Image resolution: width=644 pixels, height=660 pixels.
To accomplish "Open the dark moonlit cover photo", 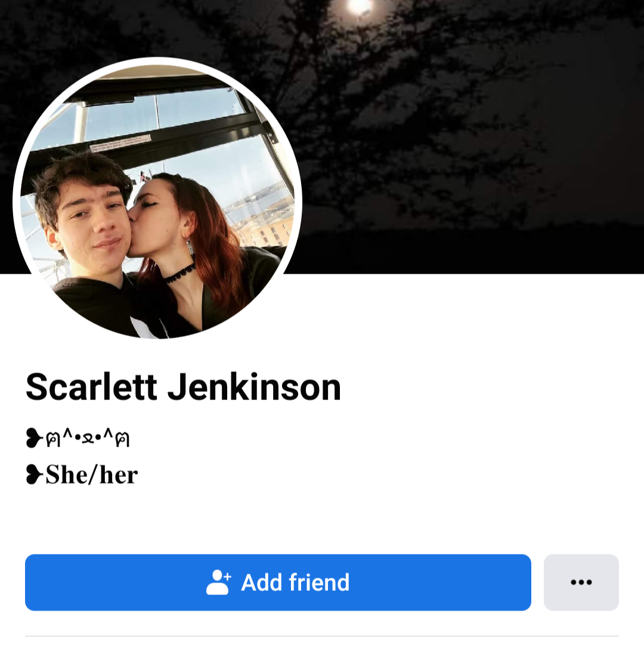I will (x=463, y=126).
